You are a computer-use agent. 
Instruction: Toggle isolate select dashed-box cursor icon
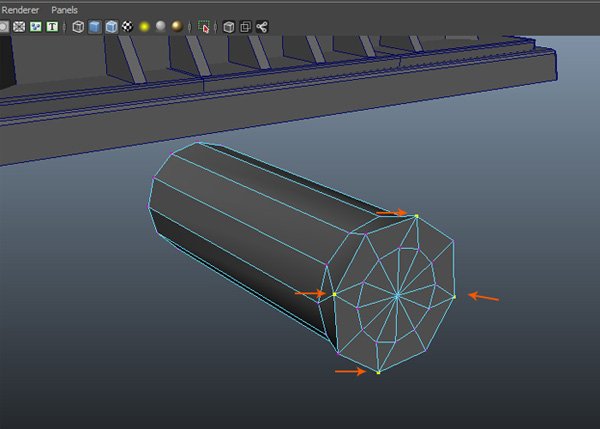click(204, 27)
